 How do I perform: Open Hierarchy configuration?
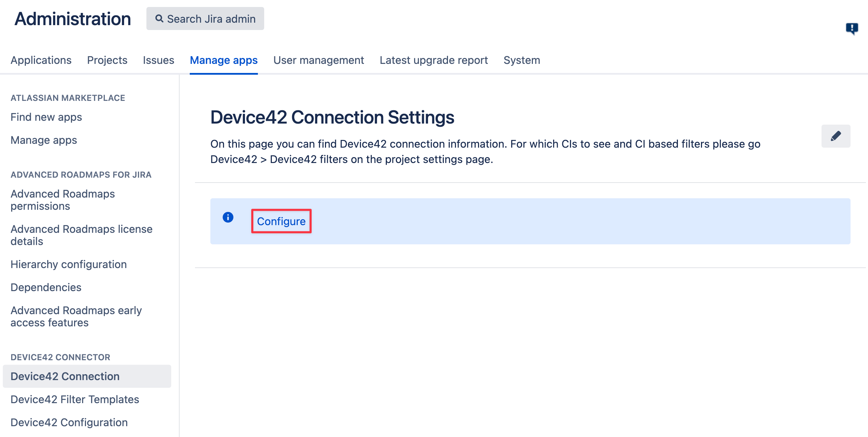(68, 264)
